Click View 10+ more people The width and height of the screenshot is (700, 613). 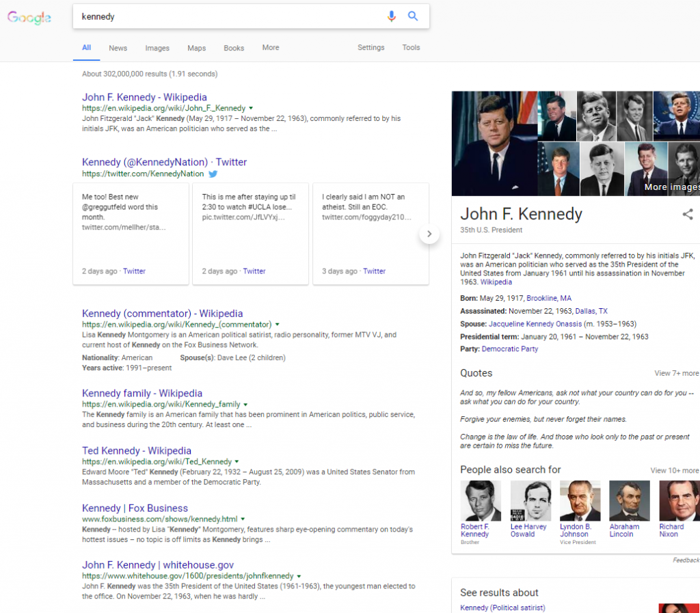(x=675, y=471)
